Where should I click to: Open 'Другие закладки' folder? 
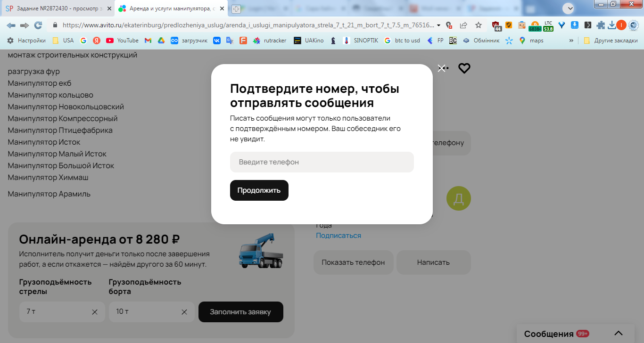pyautogui.click(x=611, y=41)
